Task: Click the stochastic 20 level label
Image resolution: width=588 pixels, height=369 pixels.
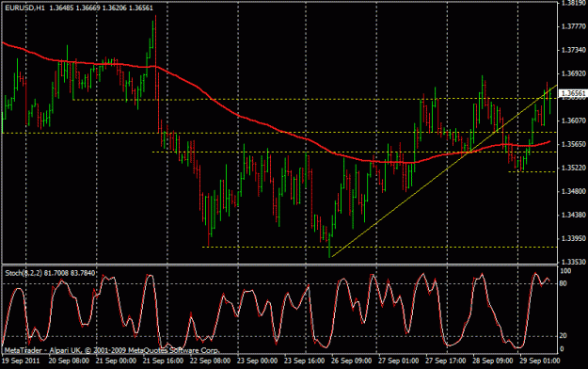Action: [564, 336]
